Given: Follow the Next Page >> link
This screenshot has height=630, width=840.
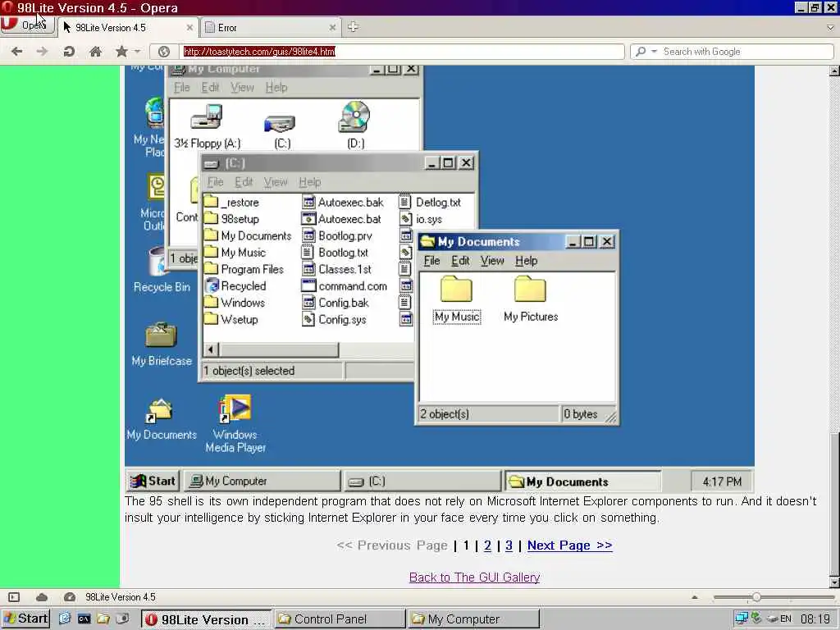Looking at the screenshot, I should (x=569, y=546).
